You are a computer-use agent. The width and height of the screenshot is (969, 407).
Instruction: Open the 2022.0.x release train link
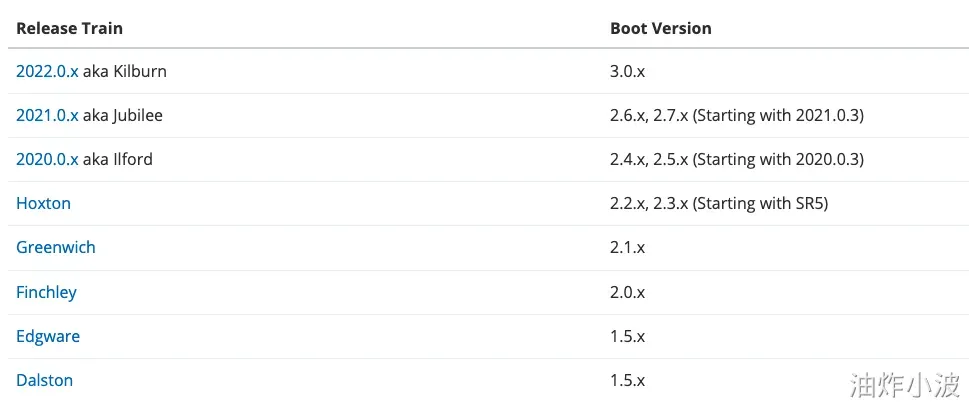[x=47, y=72]
